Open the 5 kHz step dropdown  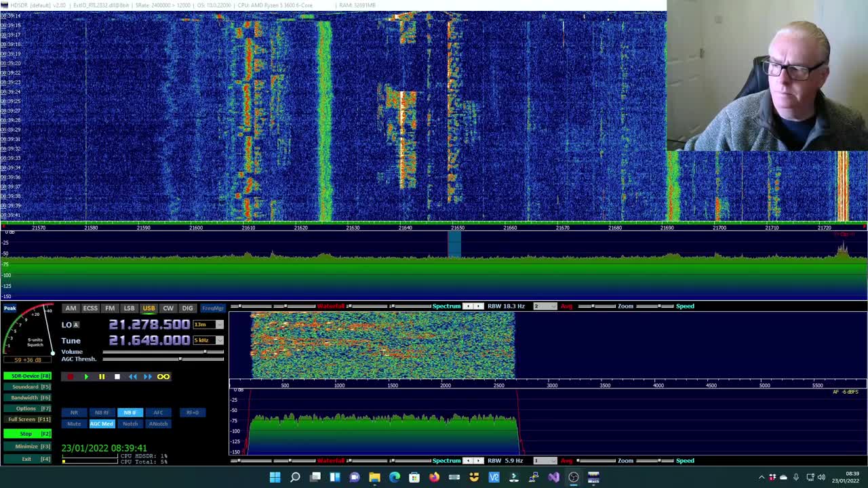208,340
